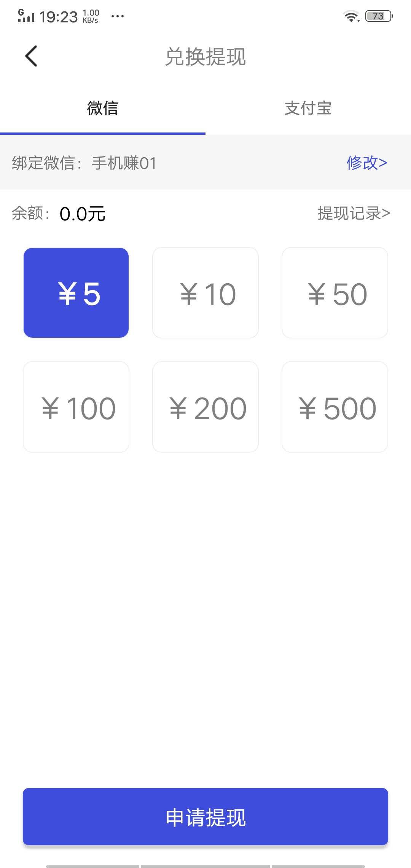Image resolution: width=411 pixels, height=868 pixels.
Task: Tap the 余额 0.0元 balance display
Action: point(82,214)
